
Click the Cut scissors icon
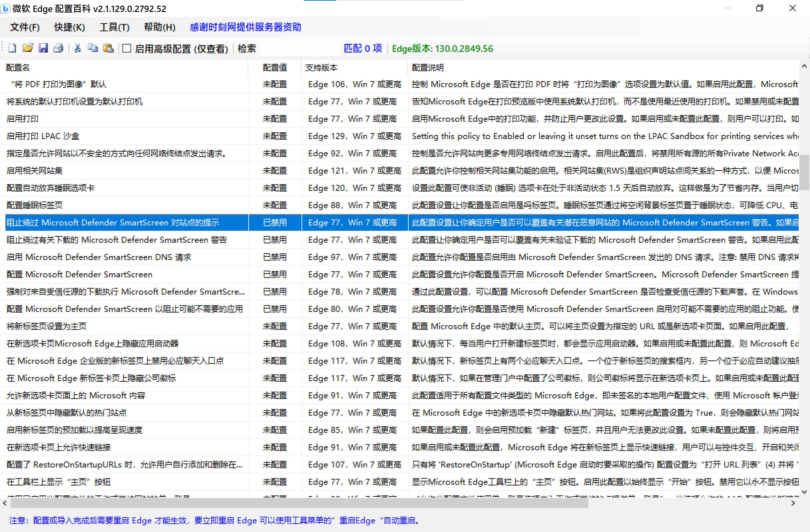tap(78, 48)
